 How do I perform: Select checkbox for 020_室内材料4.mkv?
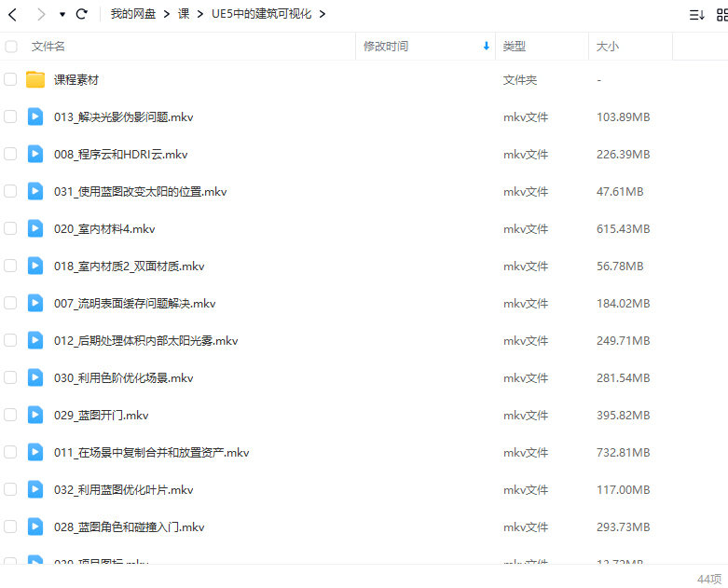click(x=11, y=229)
